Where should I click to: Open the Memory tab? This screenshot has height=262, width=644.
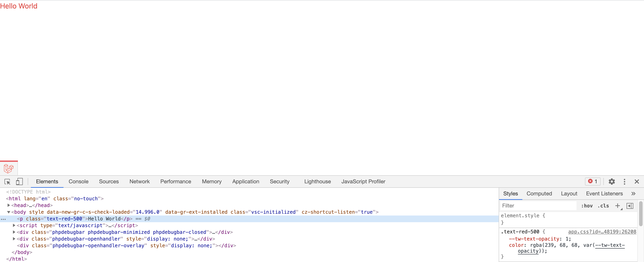(x=212, y=182)
